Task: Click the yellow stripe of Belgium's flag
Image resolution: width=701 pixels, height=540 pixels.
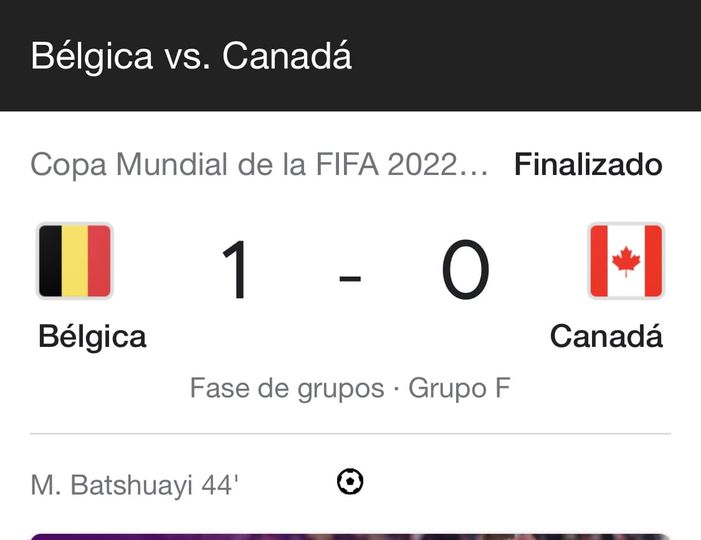Action: (75, 261)
